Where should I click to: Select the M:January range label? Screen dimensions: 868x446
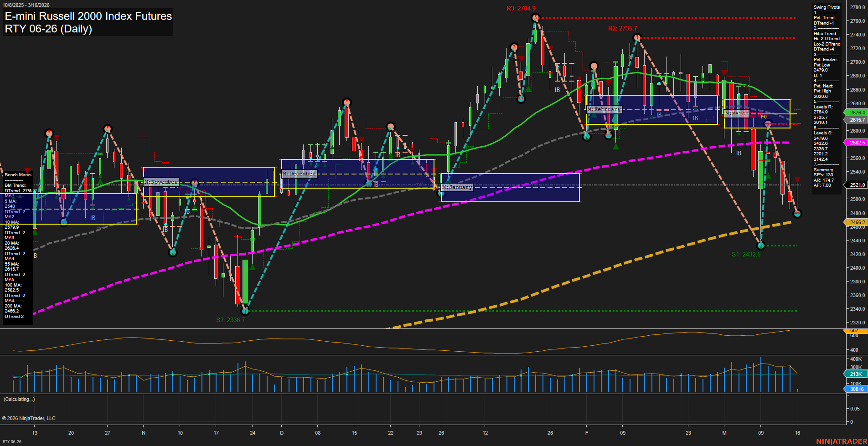pos(457,187)
